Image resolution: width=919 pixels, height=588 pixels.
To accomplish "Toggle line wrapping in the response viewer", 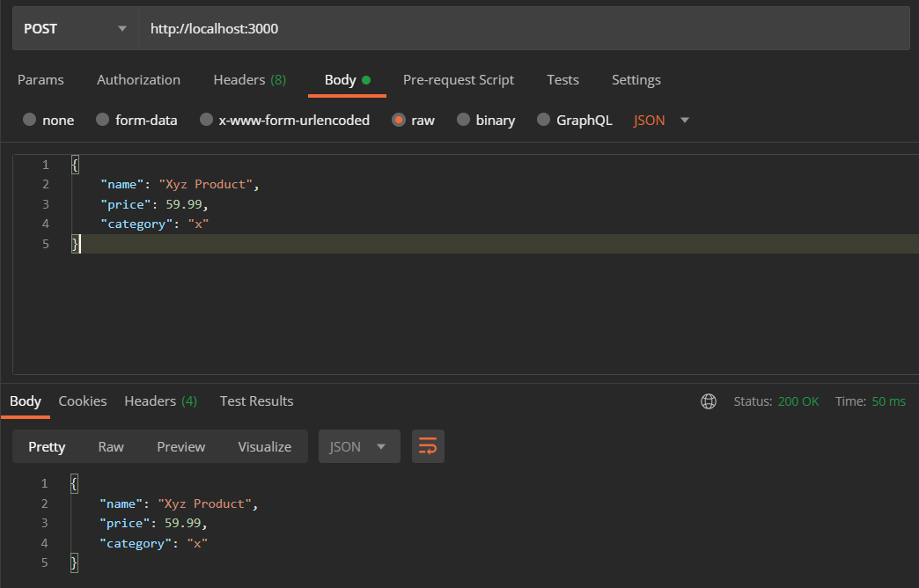I will coord(428,446).
